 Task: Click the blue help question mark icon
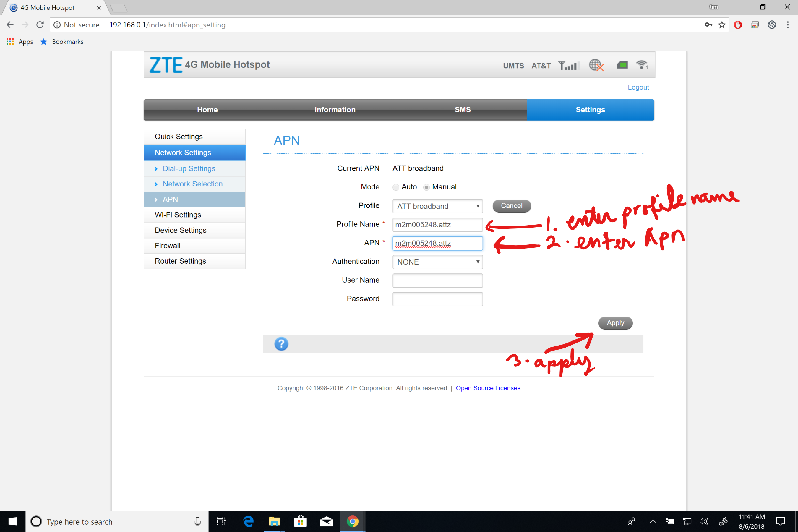point(281,344)
